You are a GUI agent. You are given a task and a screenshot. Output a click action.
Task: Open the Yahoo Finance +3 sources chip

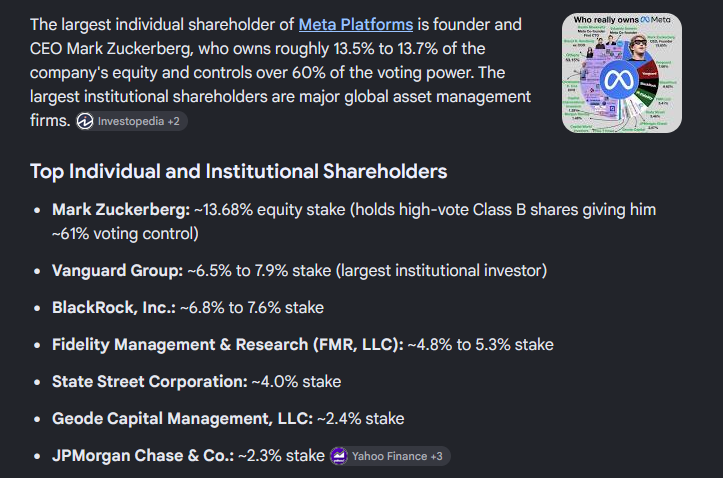pos(390,456)
